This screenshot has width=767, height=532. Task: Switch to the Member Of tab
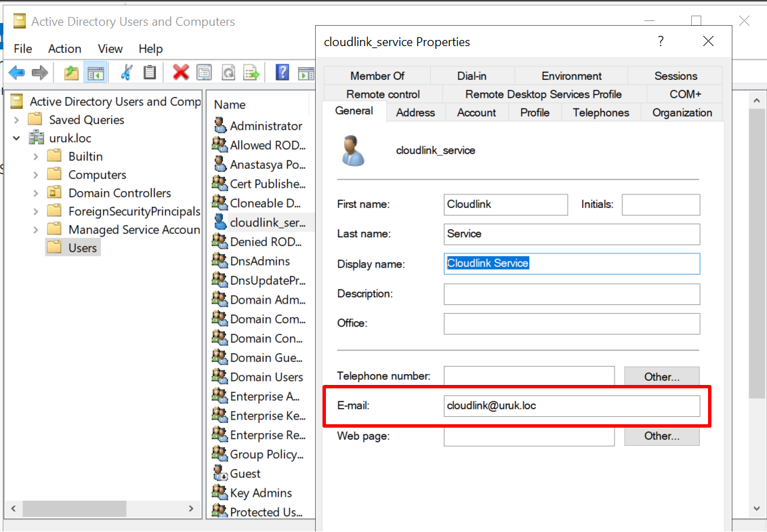pyautogui.click(x=377, y=76)
